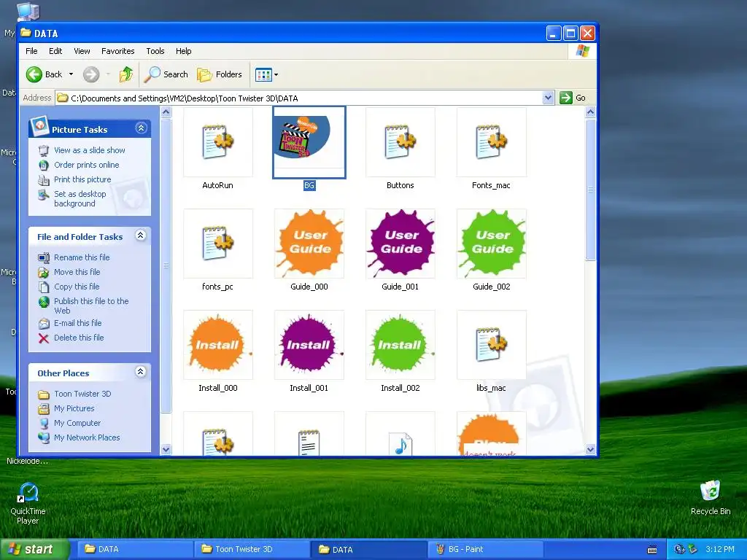Screen dimensions: 747x560
Task: Collapse the Picture Tasks panel
Action: pos(141,128)
